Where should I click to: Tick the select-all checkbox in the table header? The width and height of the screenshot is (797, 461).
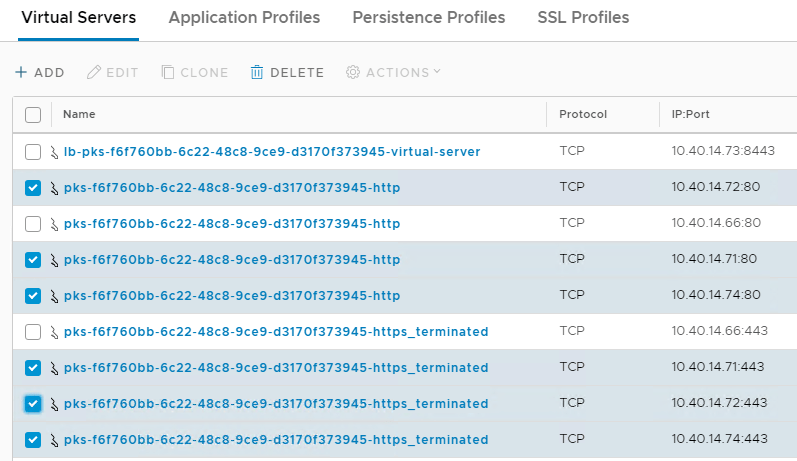point(33,115)
